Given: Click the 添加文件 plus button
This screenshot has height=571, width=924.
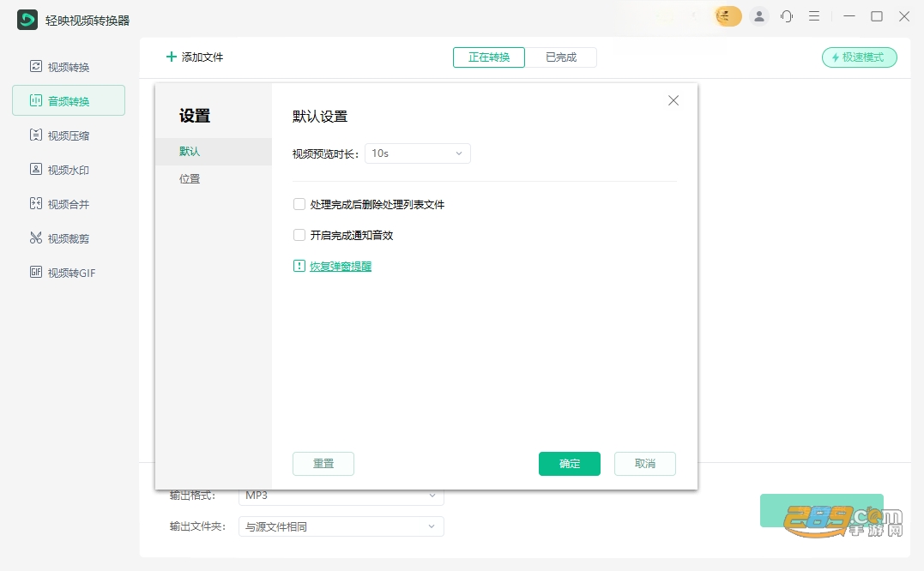Looking at the screenshot, I should 195,57.
